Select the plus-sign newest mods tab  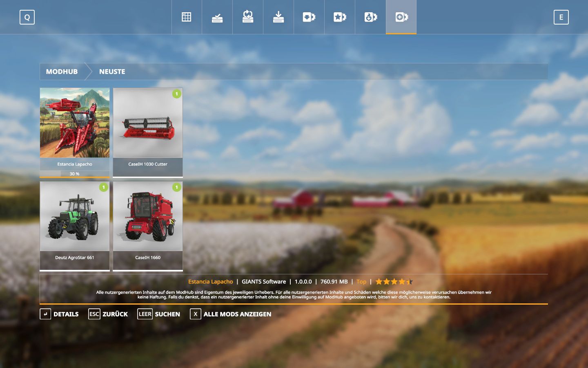pyautogui.click(x=401, y=17)
